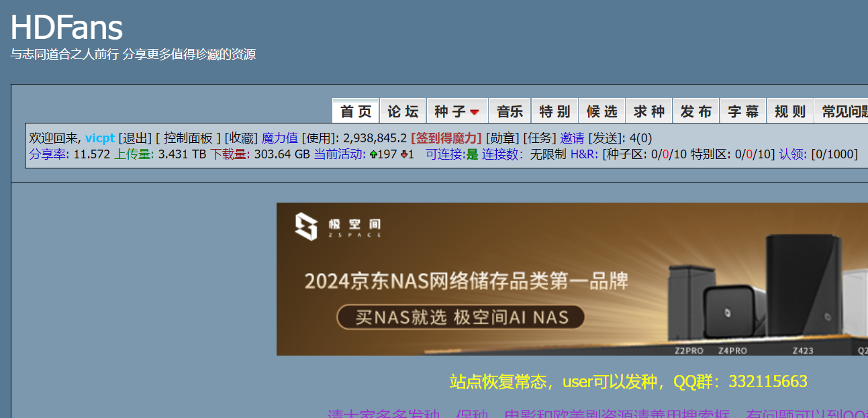Open the vicpt user profile link
Viewport: 868px width, 418px height.
(x=100, y=138)
